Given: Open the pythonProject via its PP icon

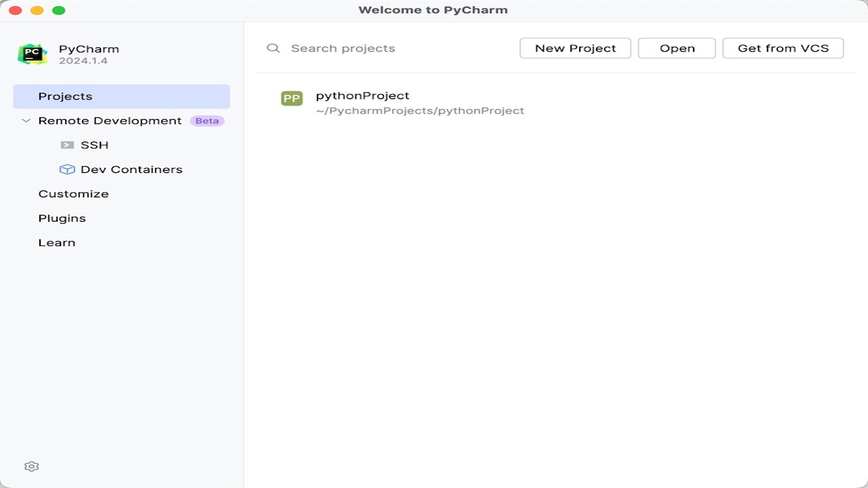Looking at the screenshot, I should (292, 98).
